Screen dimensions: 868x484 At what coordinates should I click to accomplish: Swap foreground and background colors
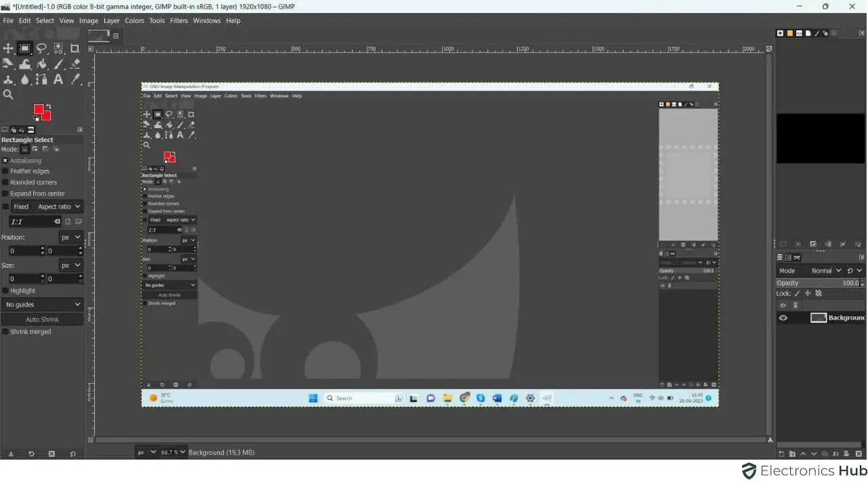coord(48,106)
